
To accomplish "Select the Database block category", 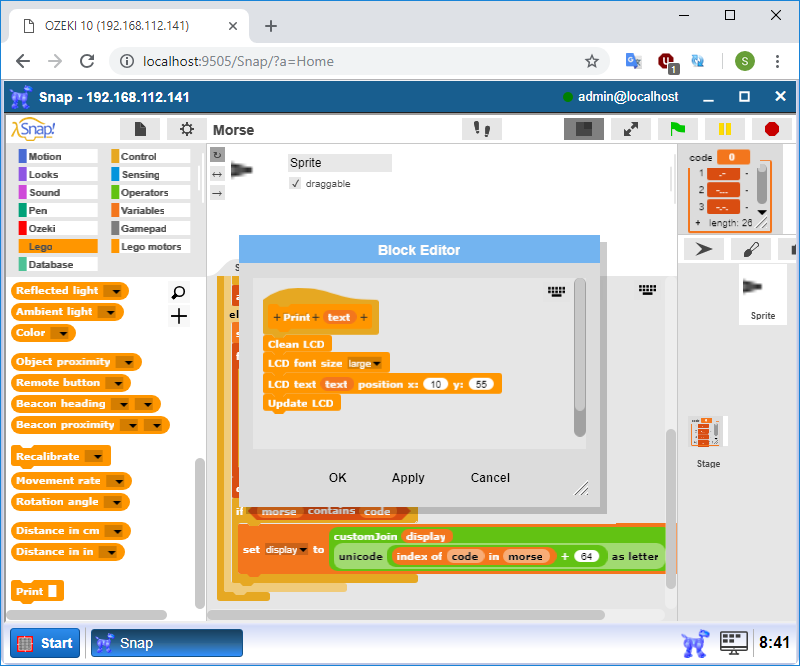I will pyautogui.click(x=58, y=264).
